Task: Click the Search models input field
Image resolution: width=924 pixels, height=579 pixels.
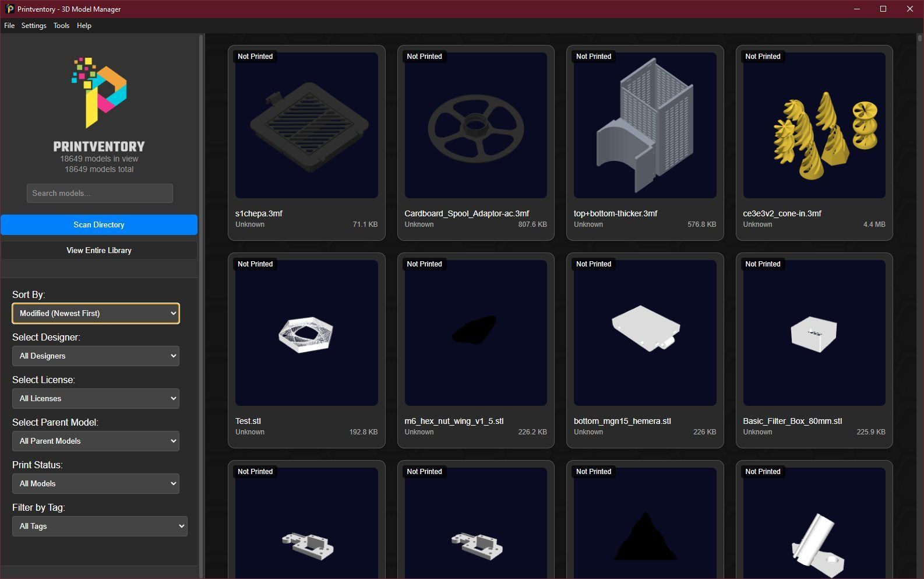Action: point(100,193)
